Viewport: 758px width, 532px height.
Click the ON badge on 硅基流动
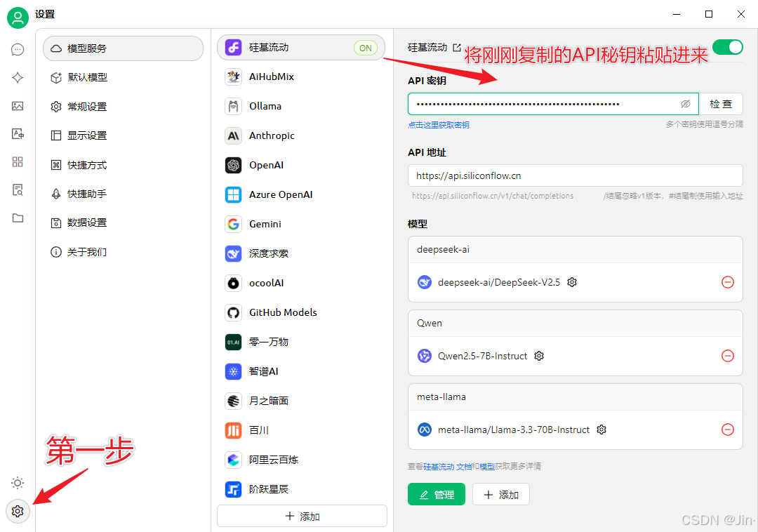click(x=366, y=48)
